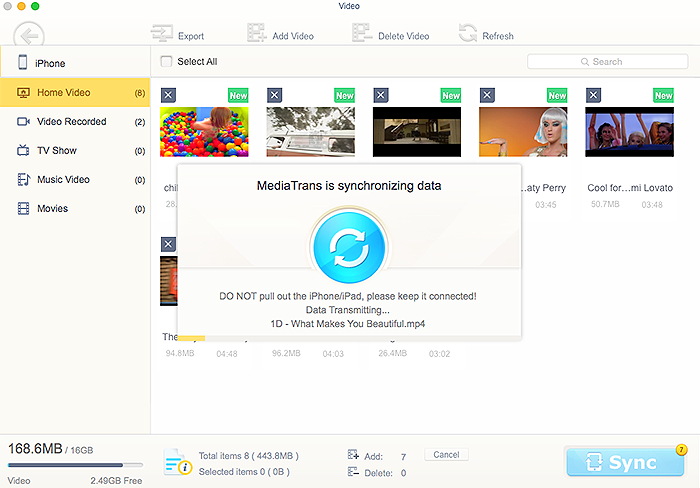Click the New badge on Cool for...mi Lovato
Screen dimensions: 700x488
(x=664, y=96)
